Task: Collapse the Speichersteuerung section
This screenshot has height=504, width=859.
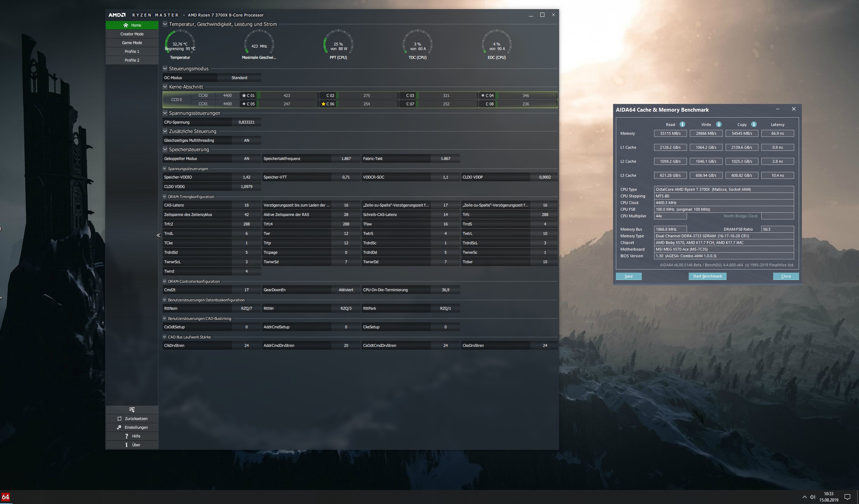Action: [165, 149]
